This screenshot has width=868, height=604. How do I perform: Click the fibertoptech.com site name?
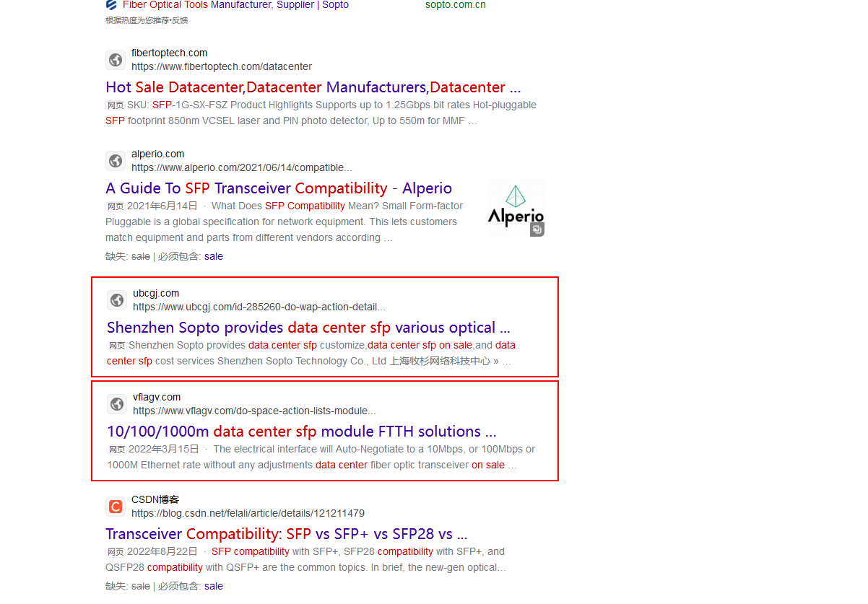pos(169,53)
